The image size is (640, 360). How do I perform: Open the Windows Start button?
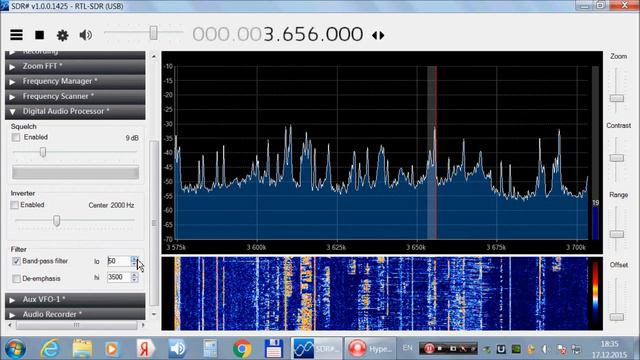click(x=15, y=349)
